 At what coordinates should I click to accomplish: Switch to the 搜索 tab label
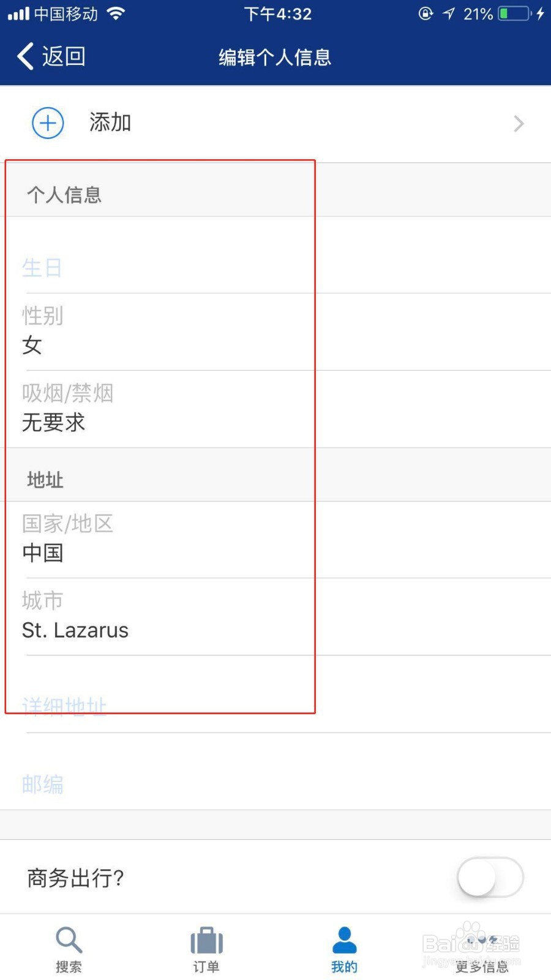69,967
